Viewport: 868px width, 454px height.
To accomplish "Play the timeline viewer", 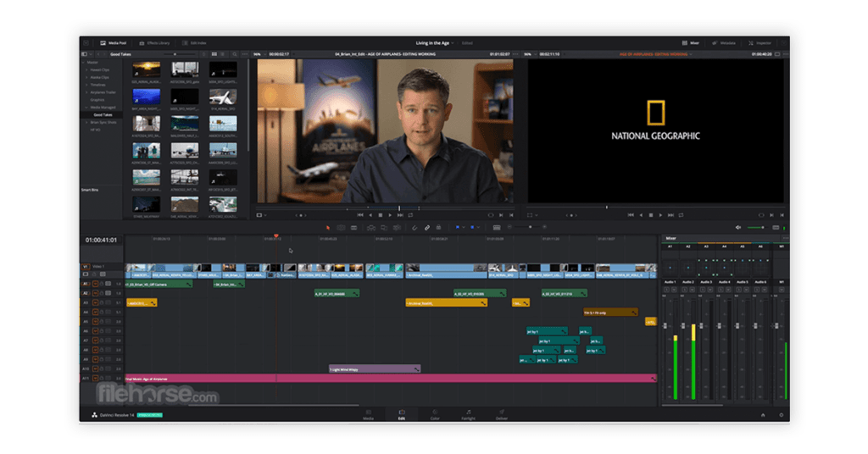I will point(660,215).
